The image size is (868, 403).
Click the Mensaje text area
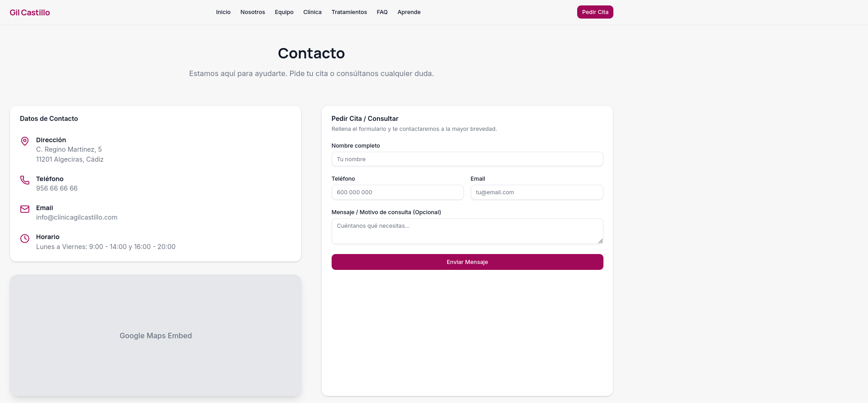[467, 231]
